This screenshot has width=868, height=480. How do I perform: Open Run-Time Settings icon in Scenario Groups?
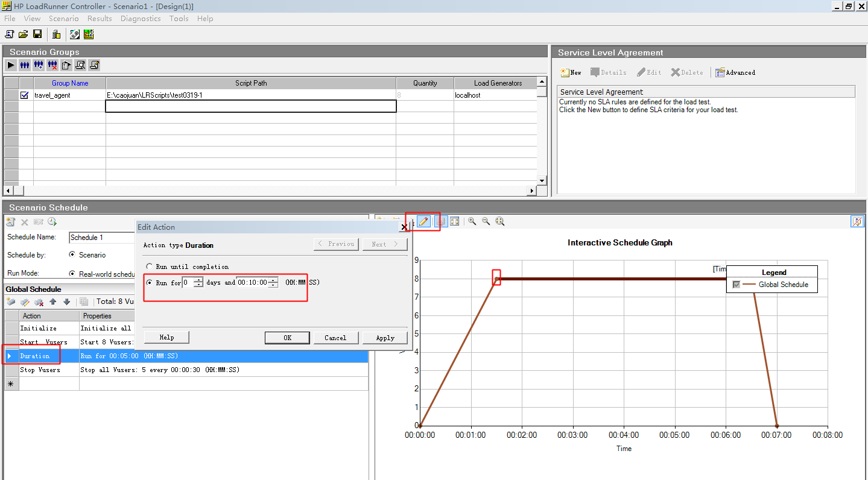click(66, 65)
